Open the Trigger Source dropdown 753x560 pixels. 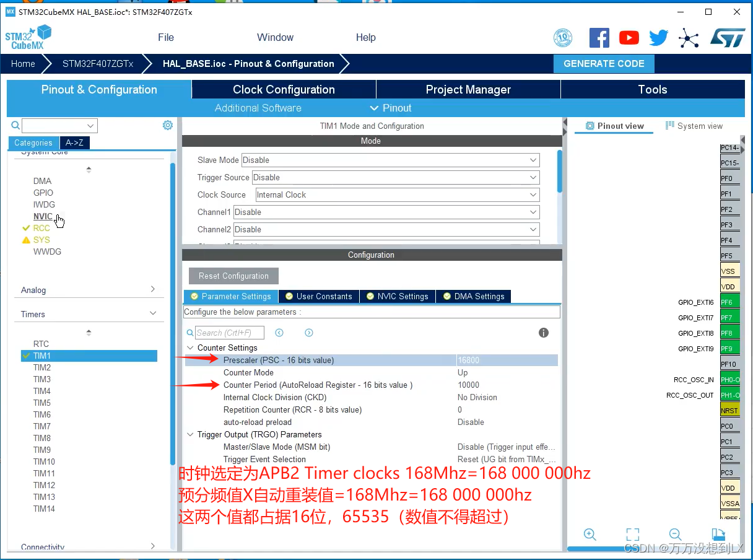tap(396, 177)
